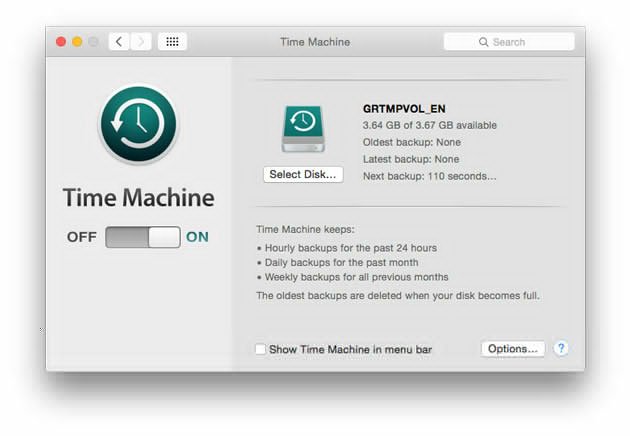630x436 pixels.
Task: Enable Show Time Machine in menu bar
Action: click(260, 349)
